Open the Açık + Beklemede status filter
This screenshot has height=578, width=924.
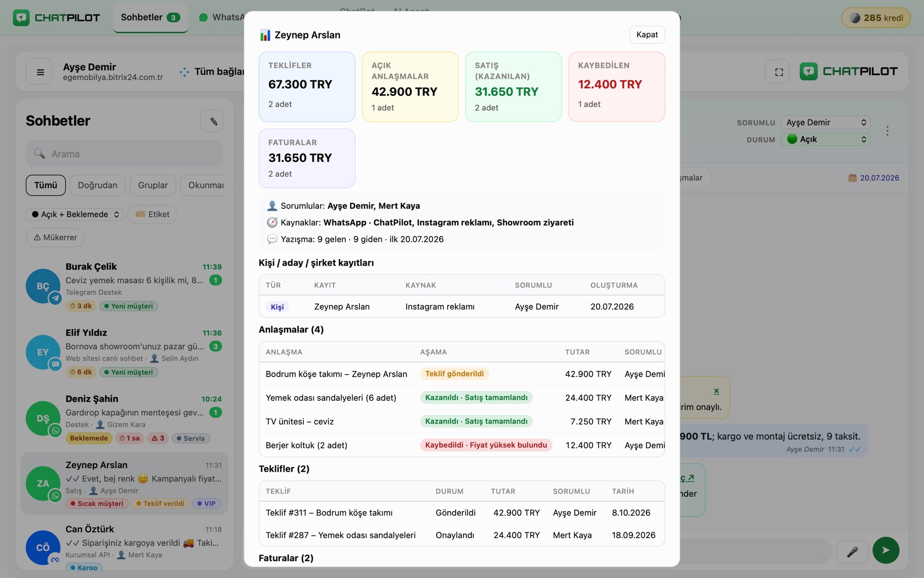75,214
